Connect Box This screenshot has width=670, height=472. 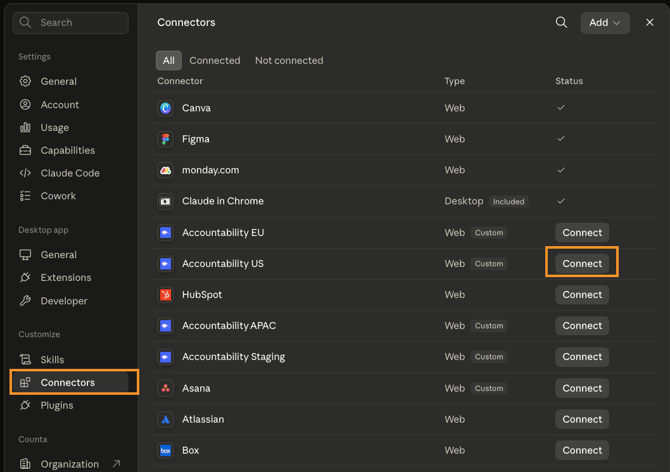tap(582, 451)
